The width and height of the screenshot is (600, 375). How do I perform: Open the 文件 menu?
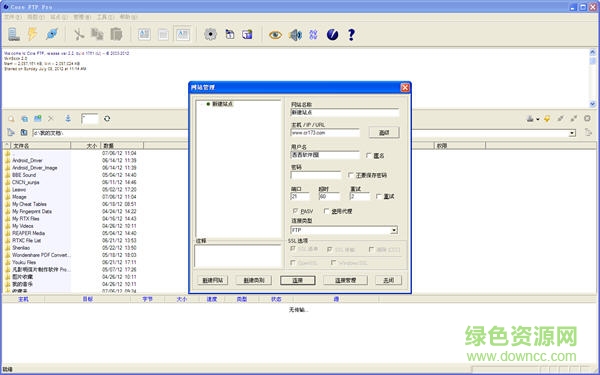point(13,17)
